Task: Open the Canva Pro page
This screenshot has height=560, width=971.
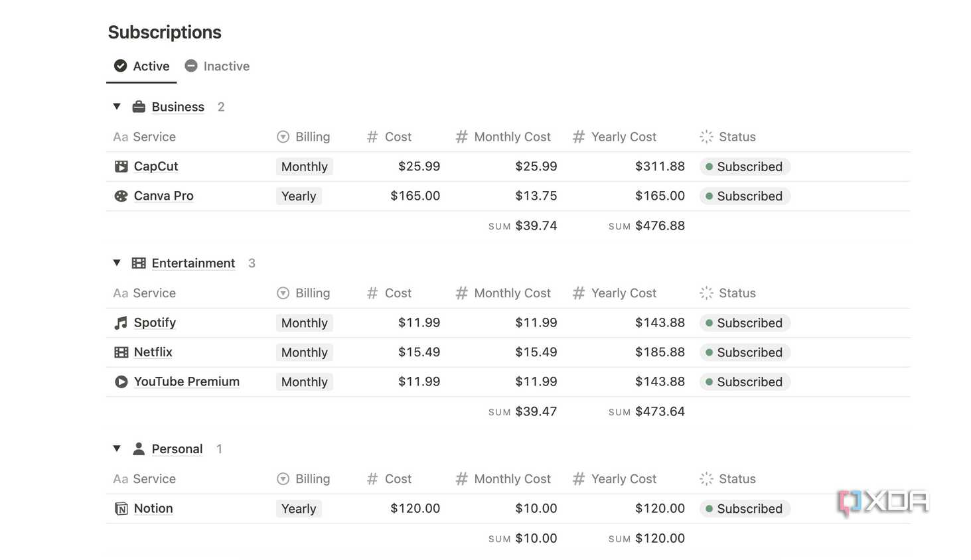Action: pos(164,196)
